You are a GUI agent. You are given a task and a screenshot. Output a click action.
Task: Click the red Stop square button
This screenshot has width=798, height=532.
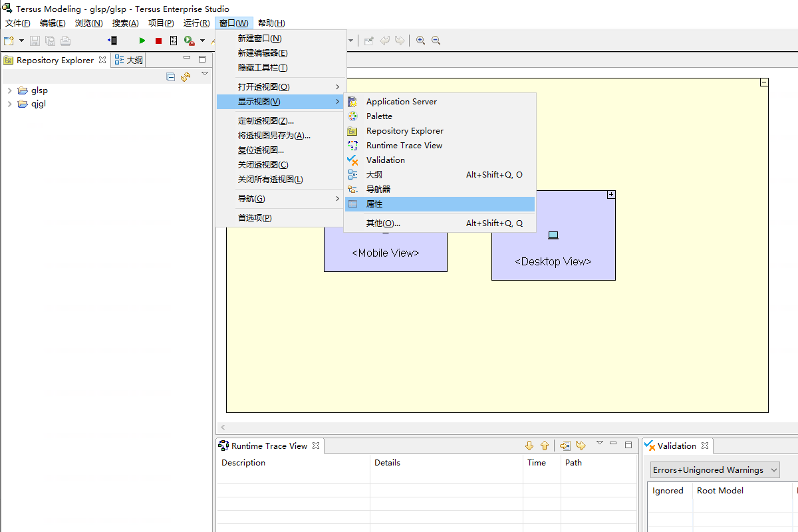pyautogui.click(x=158, y=41)
